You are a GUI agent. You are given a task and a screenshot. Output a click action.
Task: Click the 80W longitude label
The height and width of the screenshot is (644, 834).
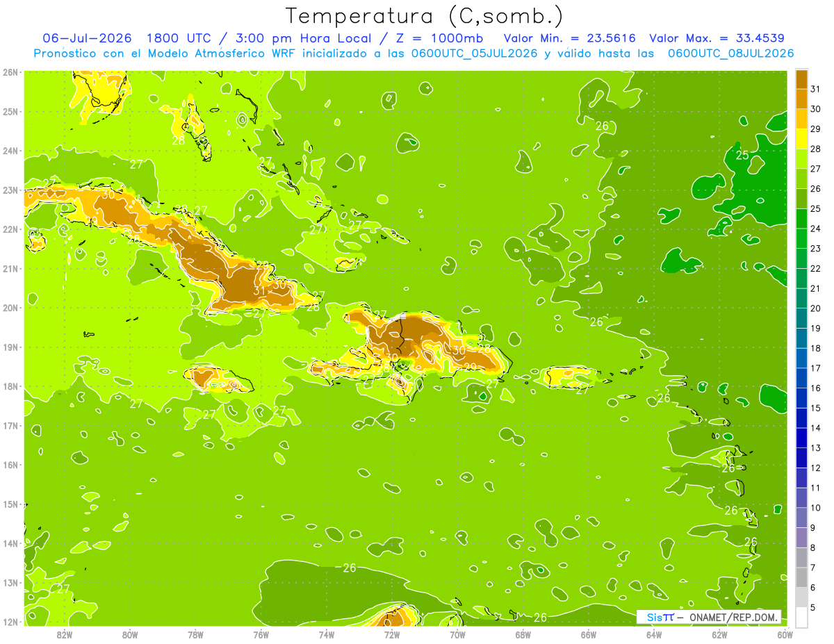[129, 634]
